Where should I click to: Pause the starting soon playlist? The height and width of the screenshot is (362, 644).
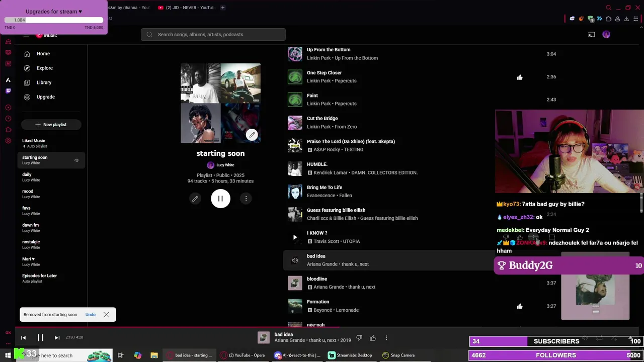click(x=220, y=199)
